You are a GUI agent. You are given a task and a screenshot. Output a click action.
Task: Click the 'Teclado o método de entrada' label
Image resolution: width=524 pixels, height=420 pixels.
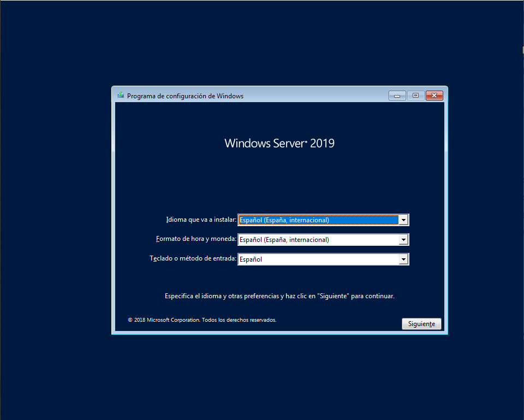point(193,258)
